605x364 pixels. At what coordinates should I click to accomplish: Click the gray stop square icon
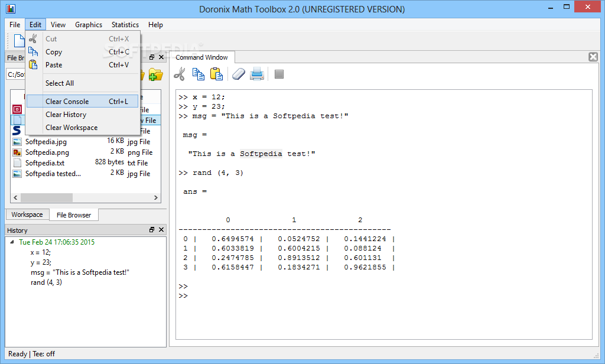[279, 74]
